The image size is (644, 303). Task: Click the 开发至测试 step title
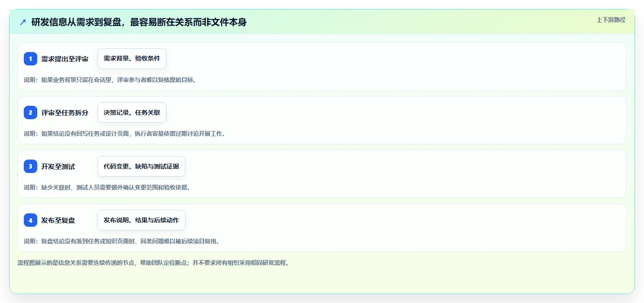[x=58, y=166]
